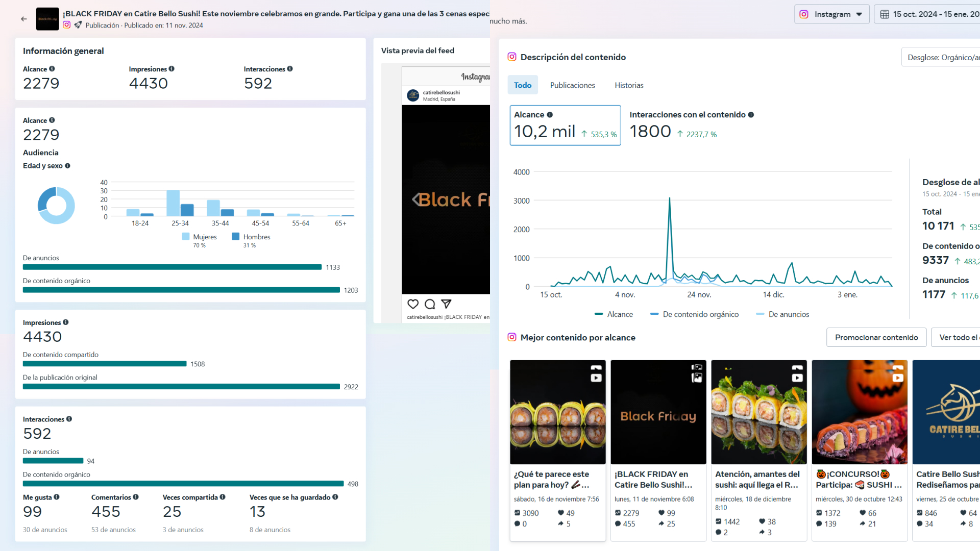The height and width of the screenshot is (551, 980).
Task: Click the De la publicación original bar
Action: (181, 387)
